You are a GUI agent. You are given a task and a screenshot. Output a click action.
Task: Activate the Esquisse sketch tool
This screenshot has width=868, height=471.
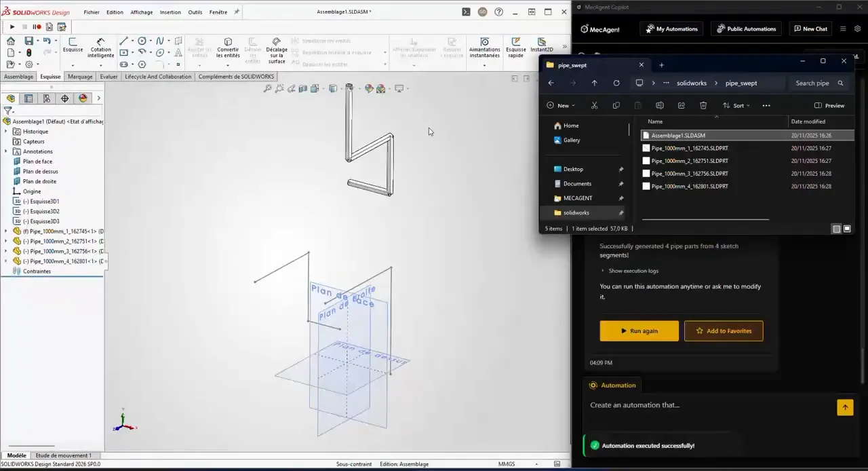click(73, 45)
